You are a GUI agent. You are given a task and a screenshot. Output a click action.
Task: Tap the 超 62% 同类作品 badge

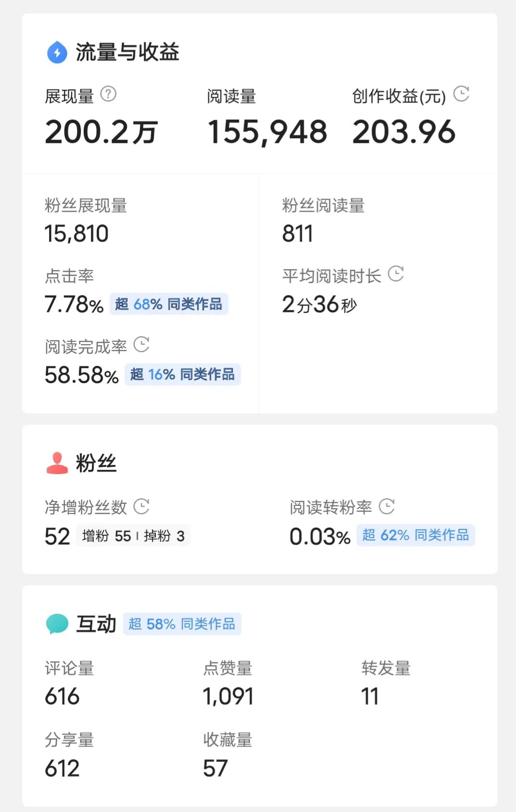pyautogui.click(x=415, y=535)
